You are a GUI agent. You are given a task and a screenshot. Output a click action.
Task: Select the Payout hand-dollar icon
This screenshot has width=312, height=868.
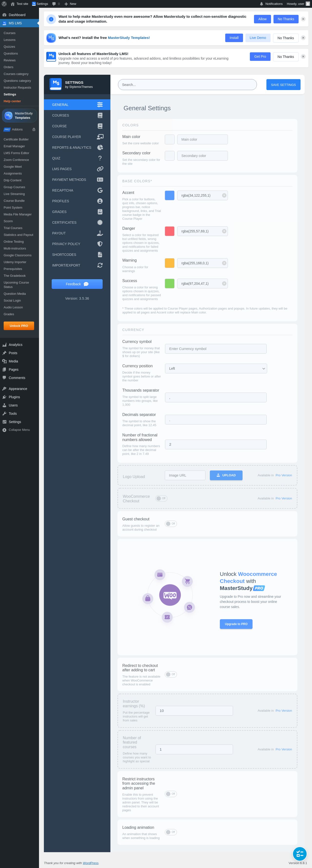pos(100,233)
